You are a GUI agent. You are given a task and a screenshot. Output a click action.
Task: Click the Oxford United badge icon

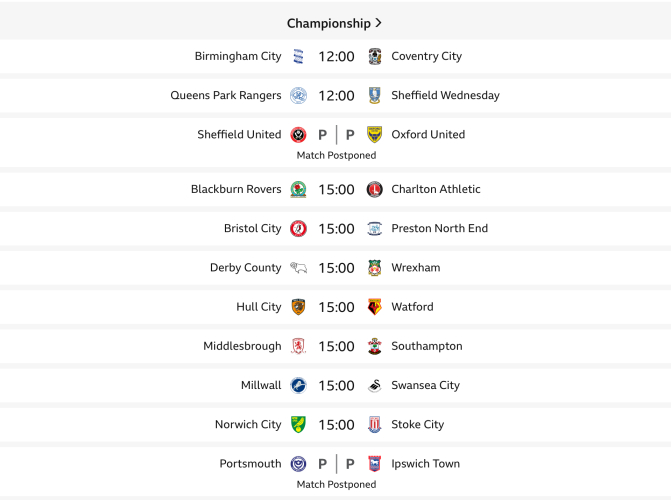click(x=375, y=135)
